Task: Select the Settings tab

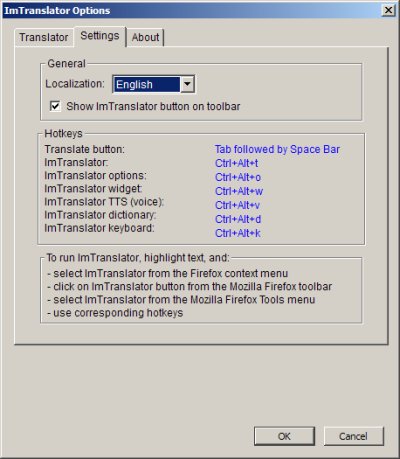Action: (100, 35)
